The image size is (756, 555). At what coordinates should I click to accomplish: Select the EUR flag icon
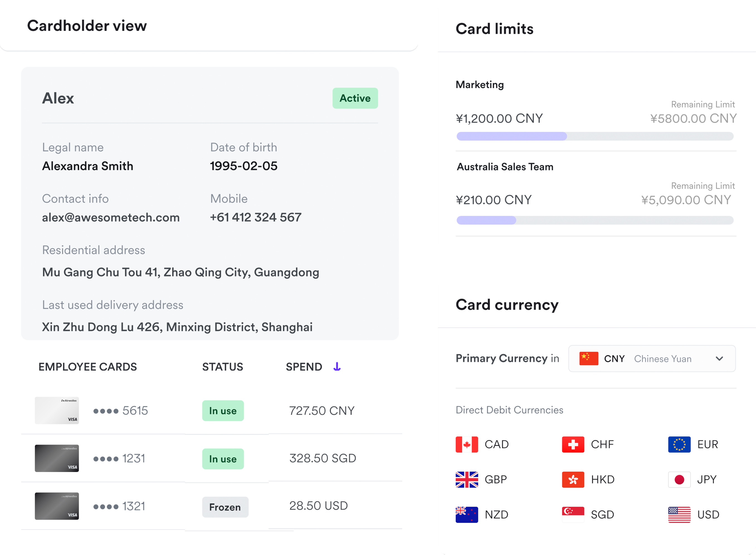pos(679,444)
